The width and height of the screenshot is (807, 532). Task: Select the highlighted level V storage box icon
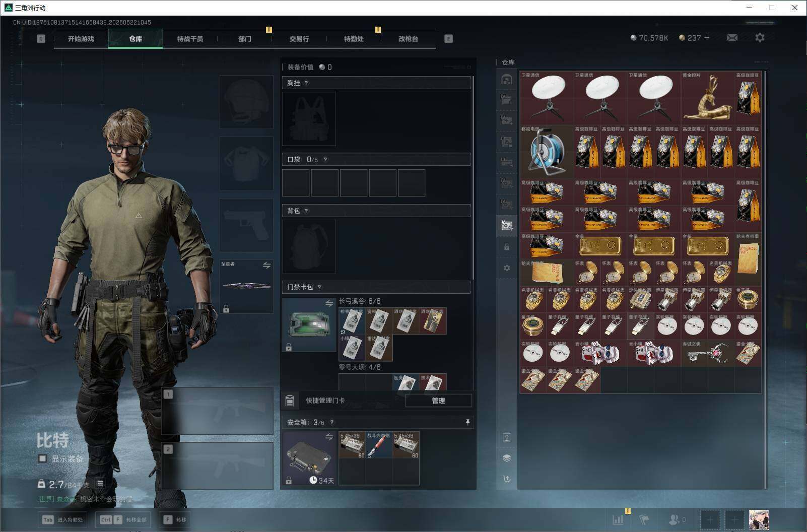pyautogui.click(x=507, y=225)
